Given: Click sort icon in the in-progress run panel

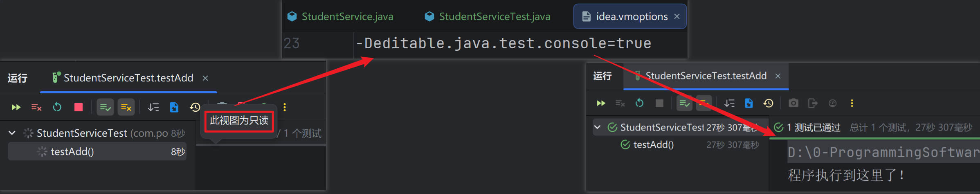Looking at the screenshot, I should pyautogui.click(x=153, y=107).
